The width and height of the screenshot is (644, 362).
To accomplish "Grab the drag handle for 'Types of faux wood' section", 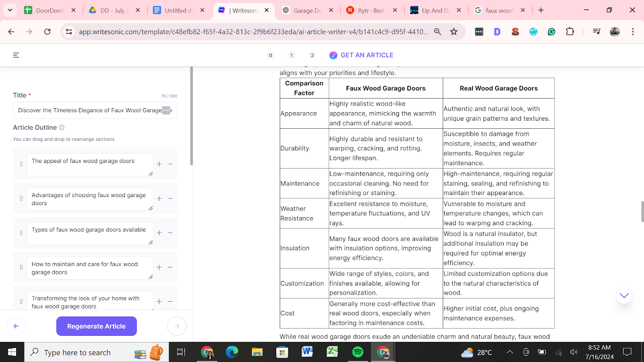I will point(21,233).
